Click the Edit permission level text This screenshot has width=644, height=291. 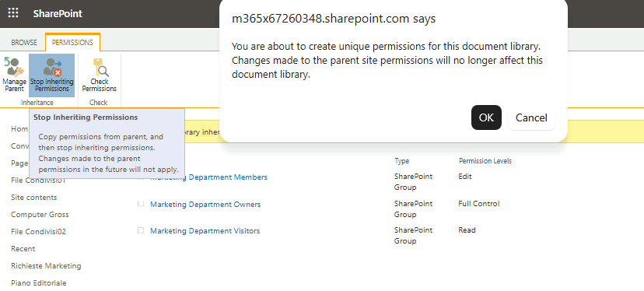465,177
